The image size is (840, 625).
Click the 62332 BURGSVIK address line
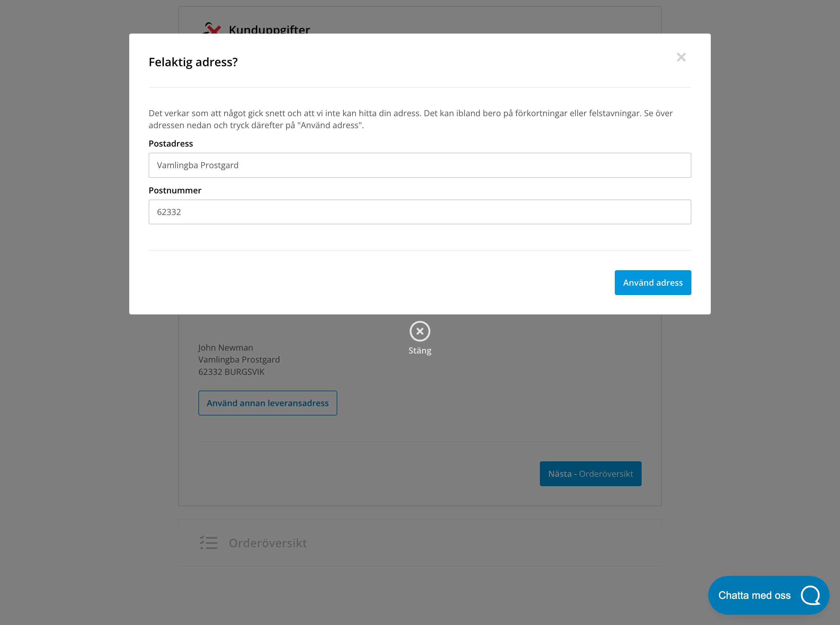click(x=231, y=372)
